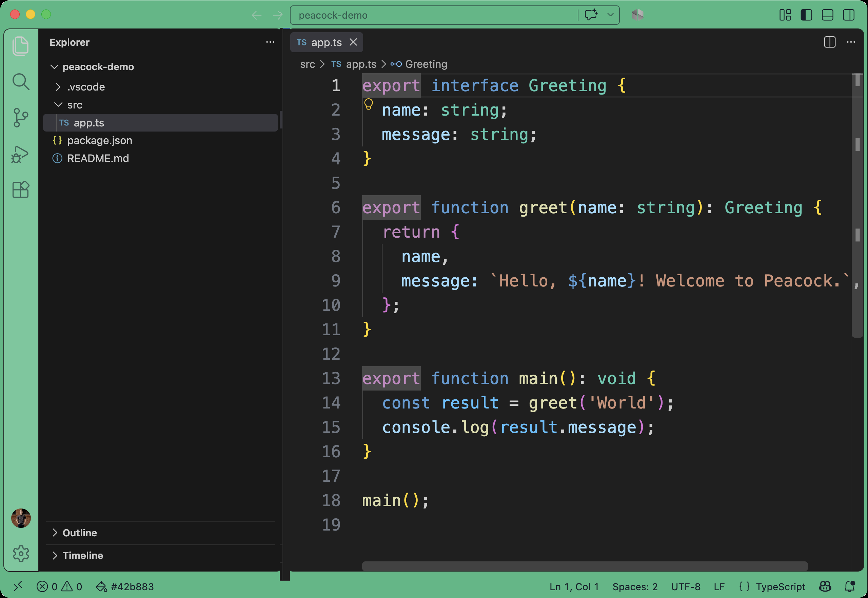Change end of line via LF
The width and height of the screenshot is (868, 598).
click(719, 586)
